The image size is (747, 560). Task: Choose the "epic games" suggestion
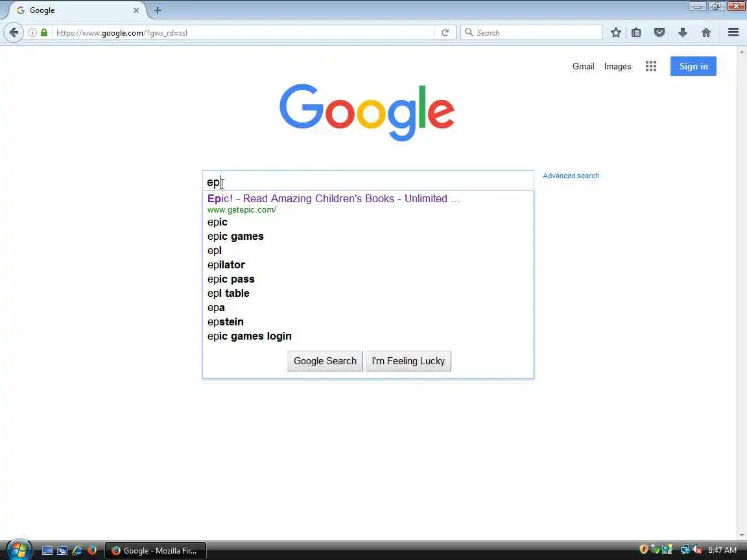point(368,236)
